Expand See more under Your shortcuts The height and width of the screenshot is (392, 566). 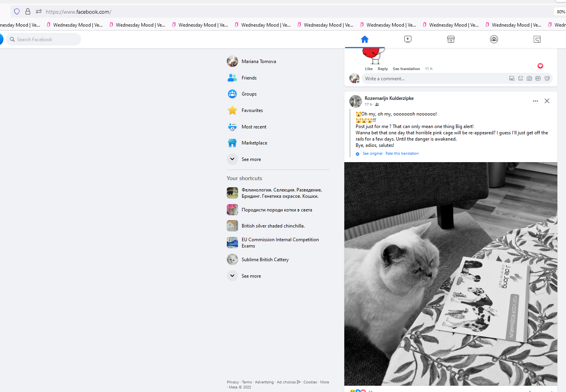click(251, 276)
